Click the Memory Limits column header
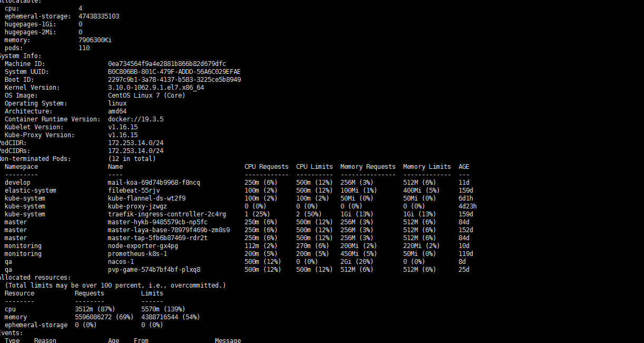 [427, 167]
